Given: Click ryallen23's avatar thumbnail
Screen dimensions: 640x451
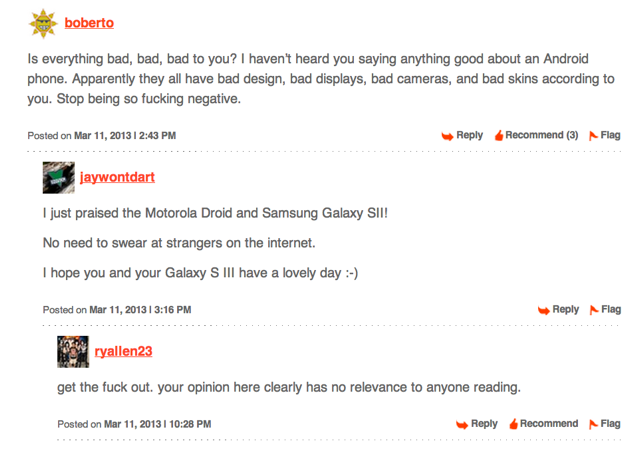Looking at the screenshot, I should [x=73, y=352].
